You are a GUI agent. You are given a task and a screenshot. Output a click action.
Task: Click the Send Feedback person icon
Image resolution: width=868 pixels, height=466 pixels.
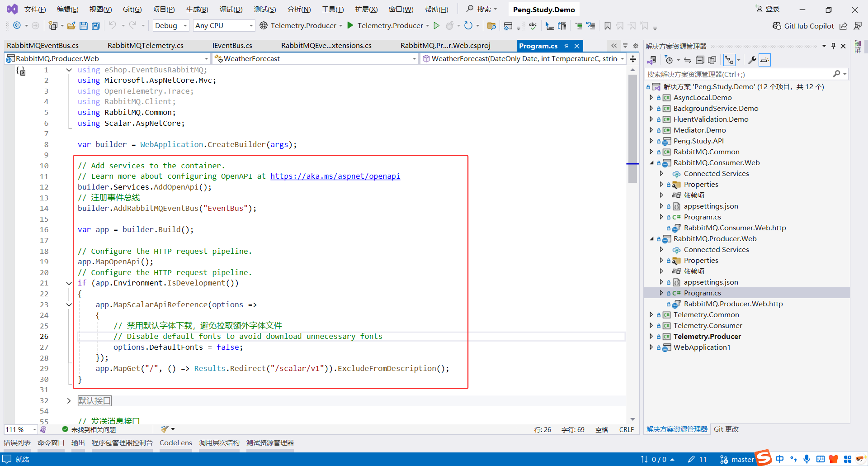(858, 26)
